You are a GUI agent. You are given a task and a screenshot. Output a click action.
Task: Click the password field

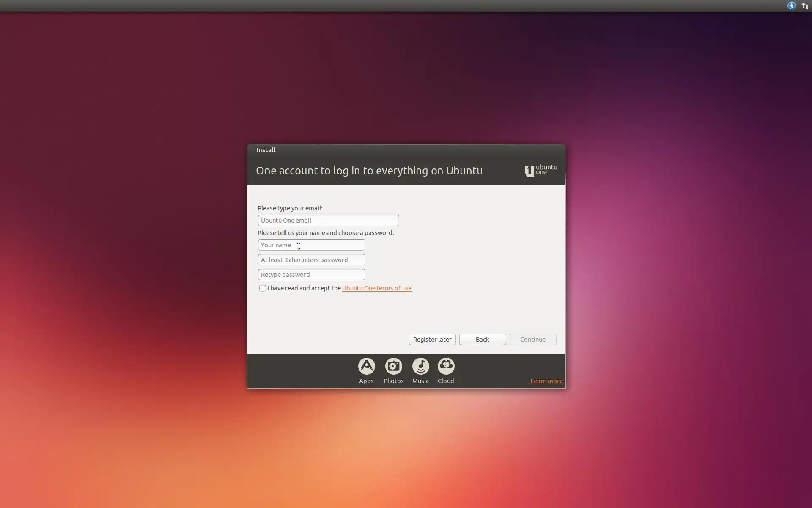click(x=311, y=260)
